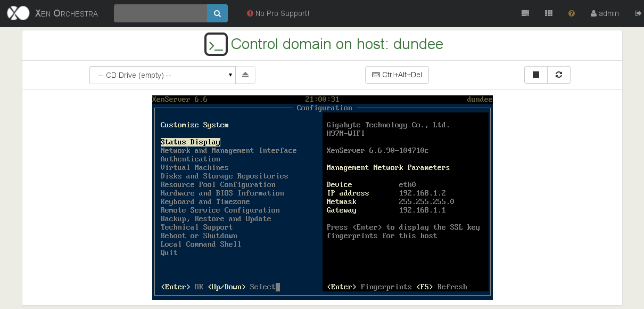Image resolution: width=644 pixels, height=309 pixels.
Task: Open the list view icon in navbar
Action: (525, 13)
